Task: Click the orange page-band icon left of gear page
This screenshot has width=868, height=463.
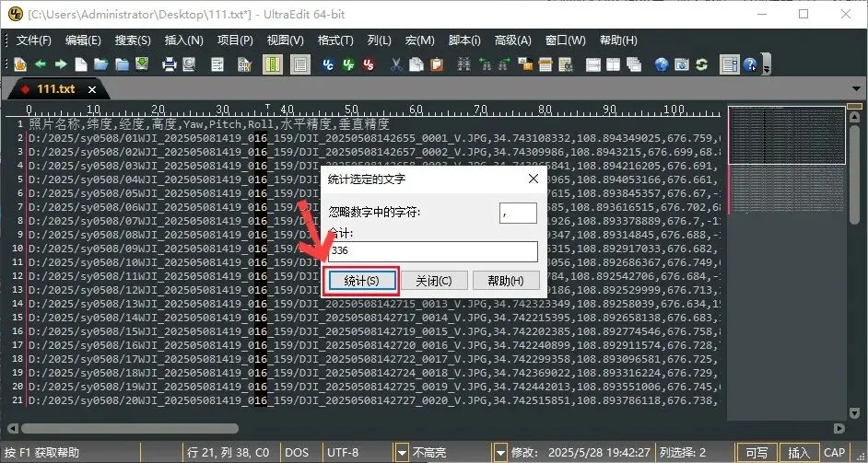Action: 545,64
